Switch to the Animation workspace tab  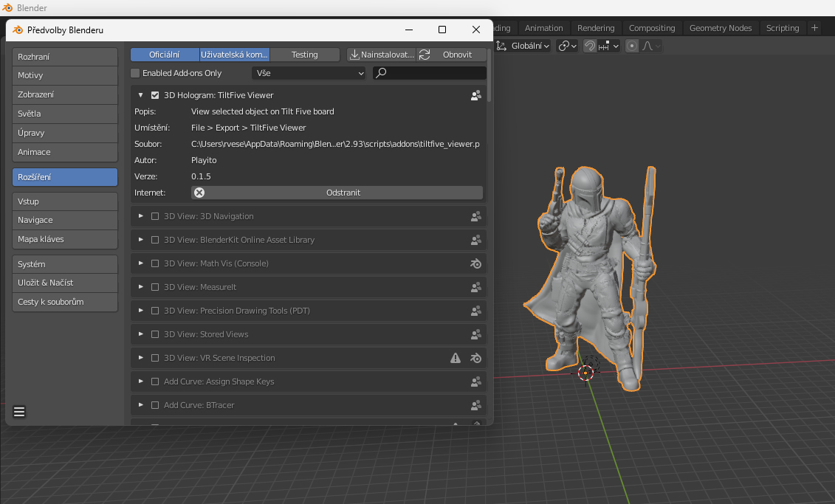(543, 28)
